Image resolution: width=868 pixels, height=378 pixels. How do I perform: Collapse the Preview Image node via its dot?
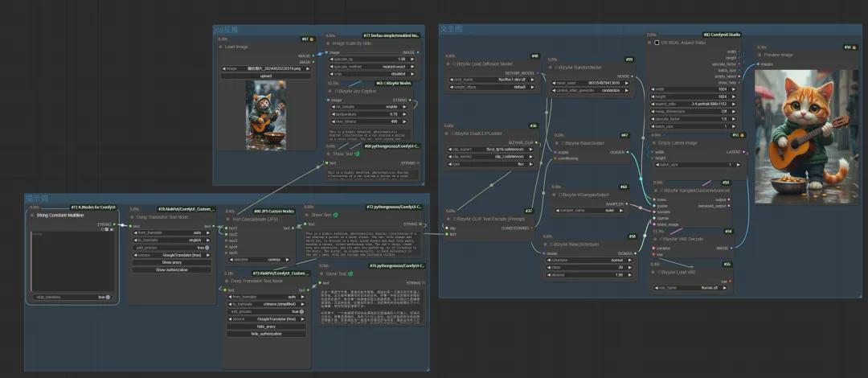pyautogui.click(x=757, y=55)
